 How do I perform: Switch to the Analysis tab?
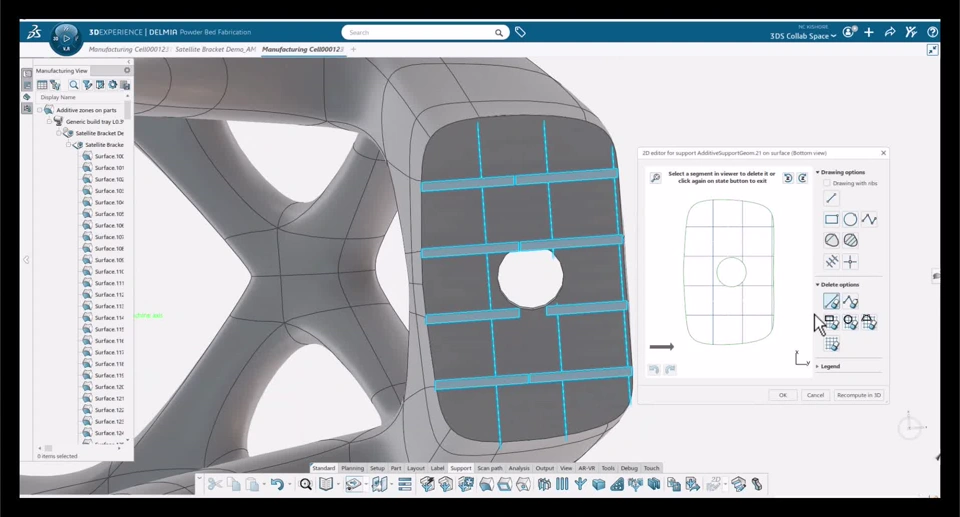point(519,468)
